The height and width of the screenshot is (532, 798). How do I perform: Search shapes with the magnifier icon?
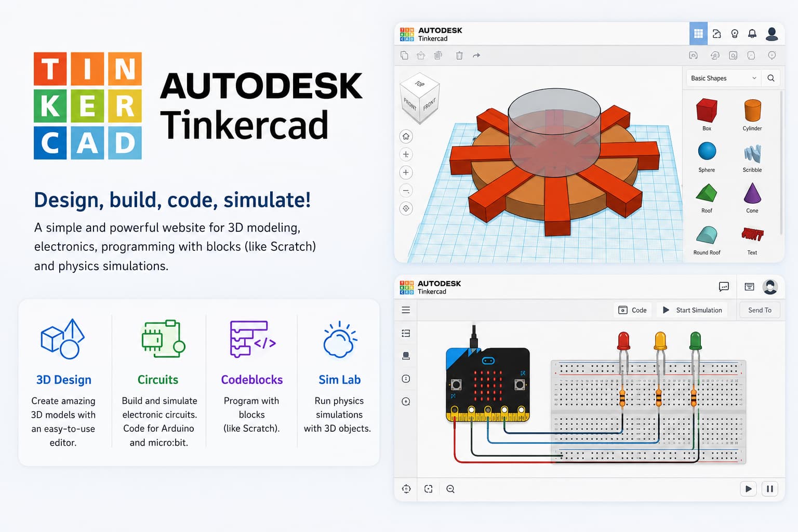pyautogui.click(x=771, y=78)
